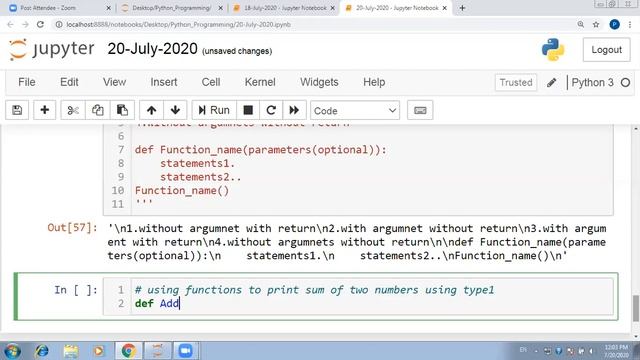Bookmark this page with star icon
Screen dimensions: 640x360
coord(596,24)
